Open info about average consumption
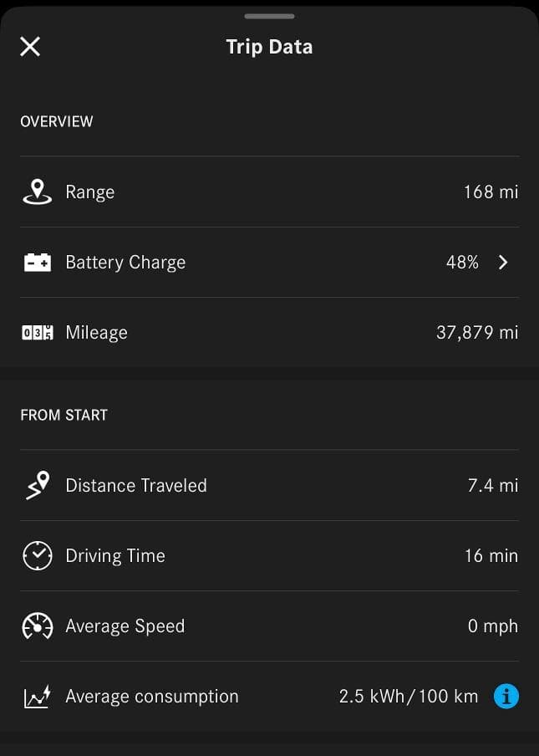Screen dimensions: 539x756 click(x=506, y=697)
